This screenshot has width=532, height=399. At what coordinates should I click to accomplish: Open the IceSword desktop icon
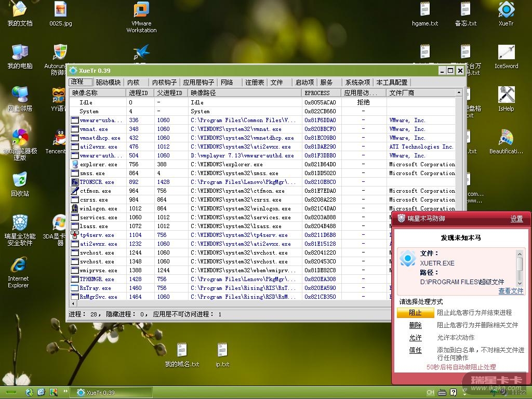pos(506,53)
